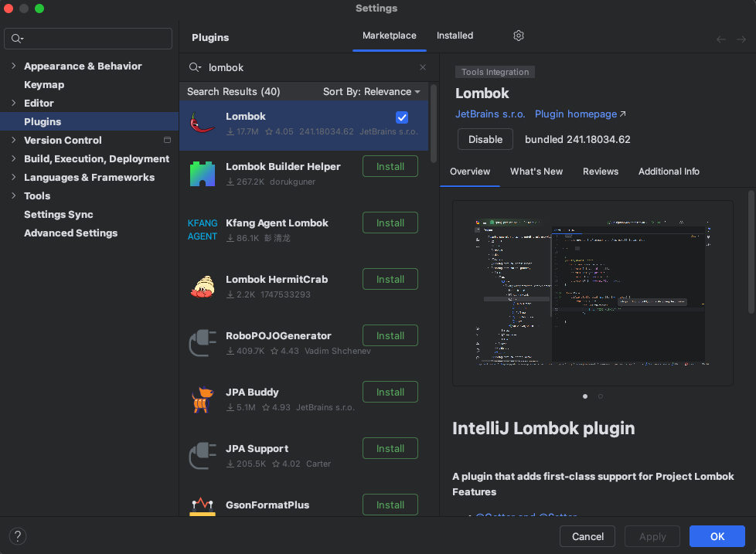
Task: Expand the Tools settings group
Action: 13,195
